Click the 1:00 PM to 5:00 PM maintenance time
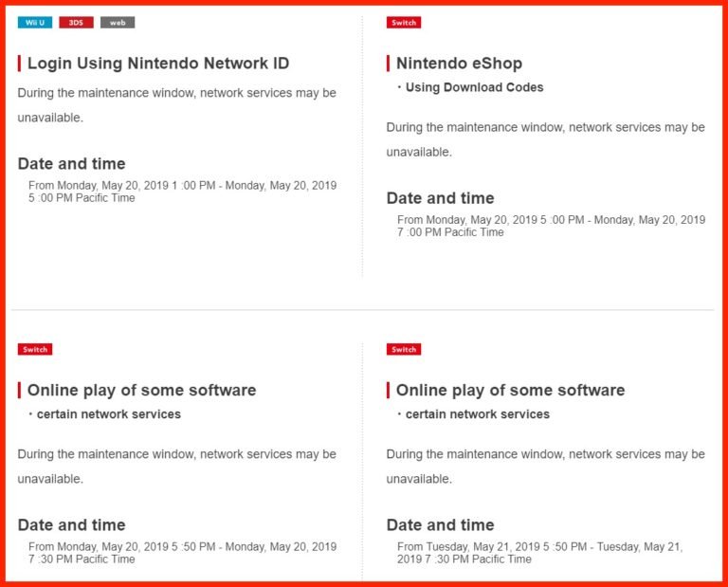This screenshot has height=587, width=728. tap(182, 192)
